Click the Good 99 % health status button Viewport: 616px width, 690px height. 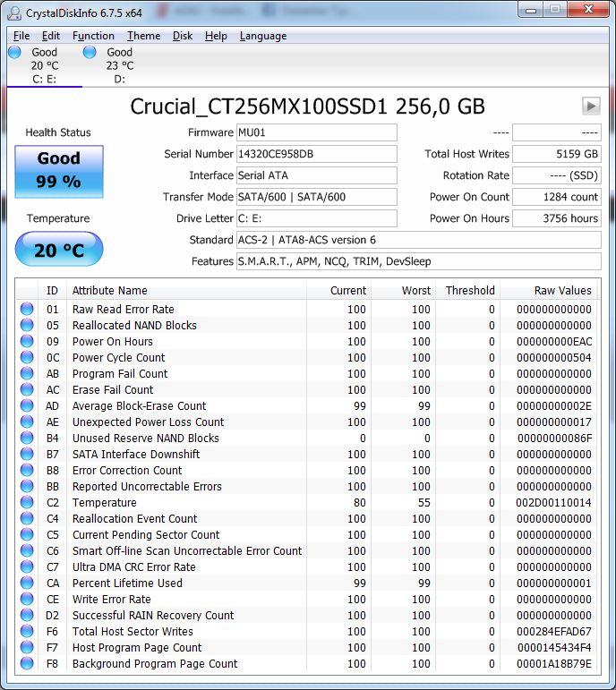pos(59,172)
